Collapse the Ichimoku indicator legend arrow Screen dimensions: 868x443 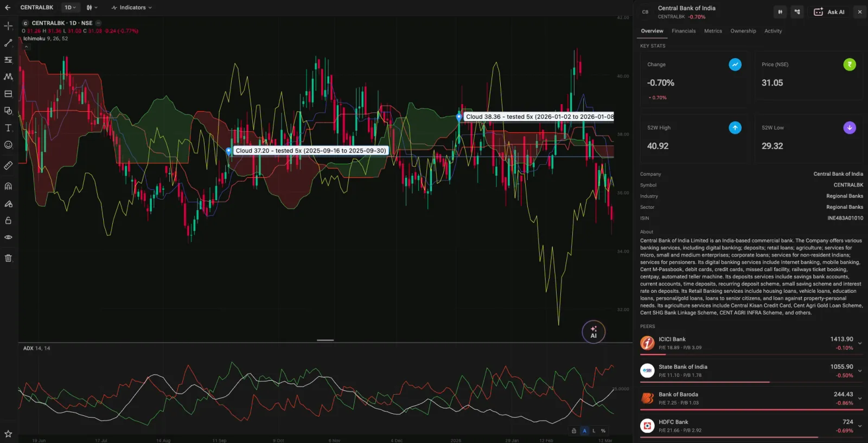click(x=26, y=47)
